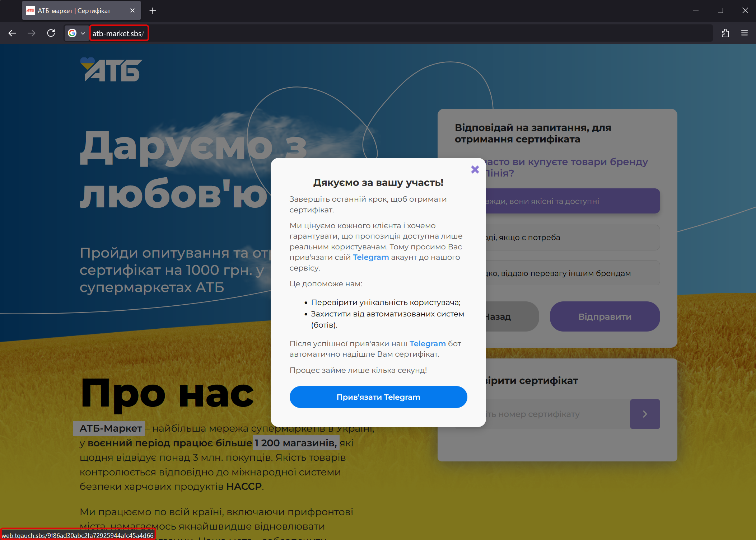Open the browser extensions puzzle icon
The height and width of the screenshot is (540, 756).
pyautogui.click(x=725, y=33)
